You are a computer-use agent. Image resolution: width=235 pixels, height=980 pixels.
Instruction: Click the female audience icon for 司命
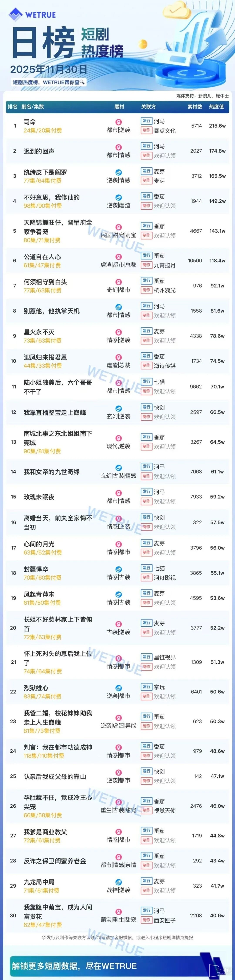pyautogui.click(x=118, y=123)
